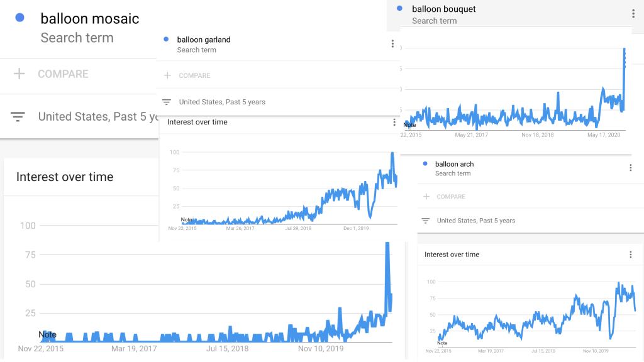This screenshot has height=362, width=644.
Task: Click plus icon in balloon arch compare row
Action: click(x=426, y=197)
